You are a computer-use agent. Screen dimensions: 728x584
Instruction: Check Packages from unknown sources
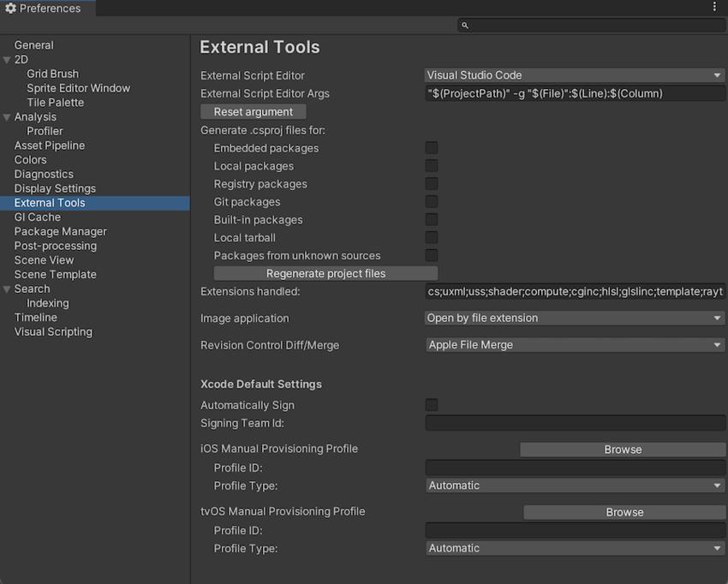[432, 255]
